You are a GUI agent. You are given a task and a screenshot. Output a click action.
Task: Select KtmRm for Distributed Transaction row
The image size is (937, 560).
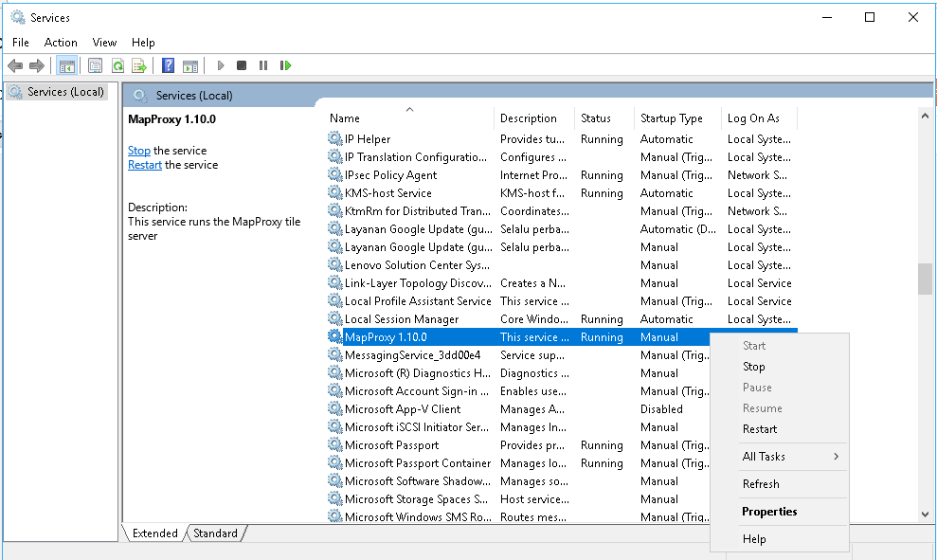click(x=562, y=211)
